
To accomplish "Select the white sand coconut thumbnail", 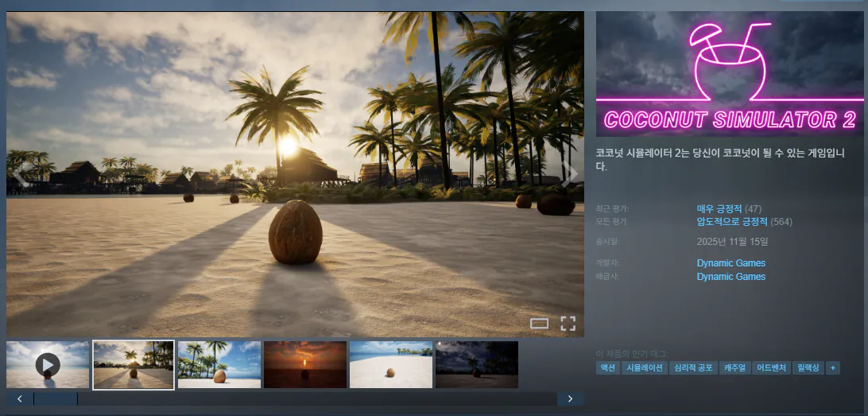I will [391, 364].
